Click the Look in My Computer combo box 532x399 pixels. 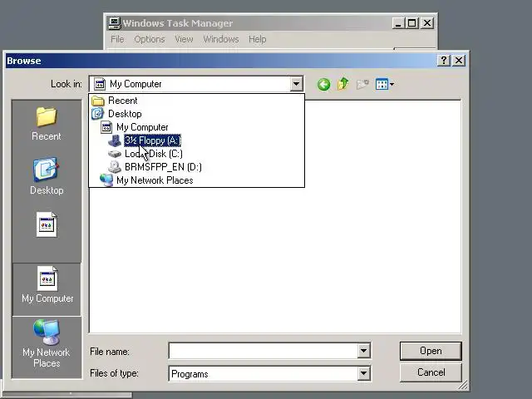coord(196,84)
